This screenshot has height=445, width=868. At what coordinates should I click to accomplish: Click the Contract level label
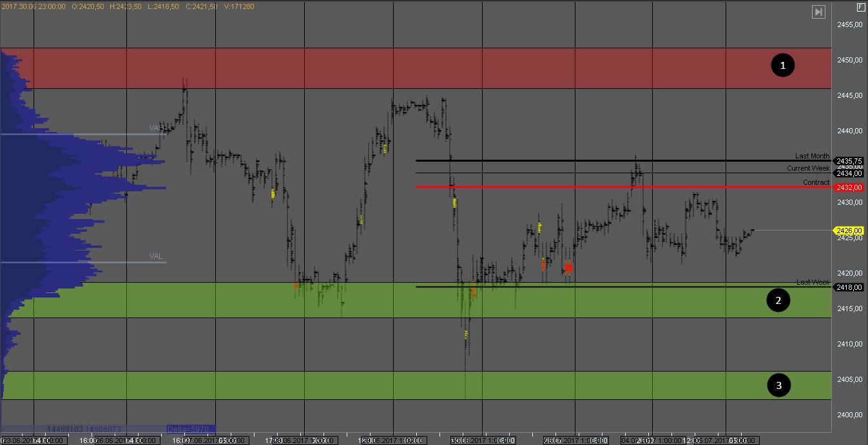(816, 182)
